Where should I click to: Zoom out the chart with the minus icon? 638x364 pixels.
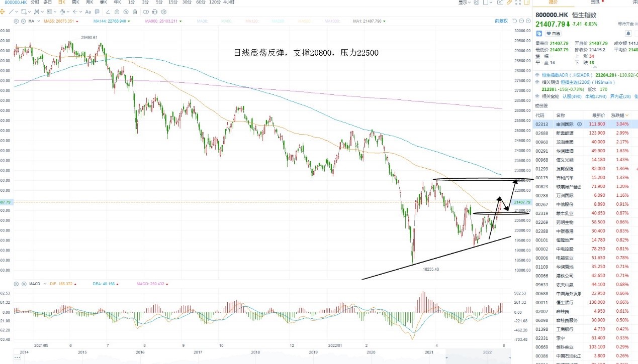point(521,21)
